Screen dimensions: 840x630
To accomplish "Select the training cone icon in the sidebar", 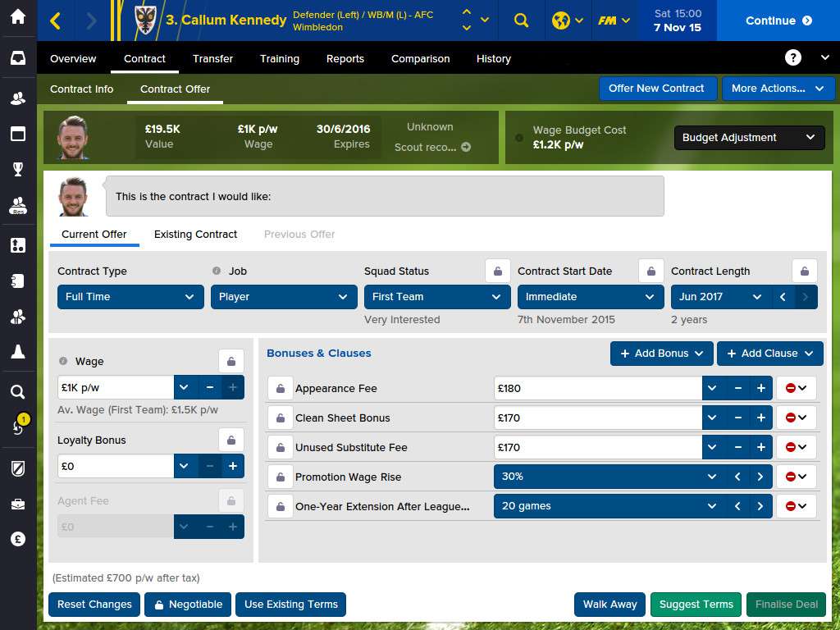I will pyautogui.click(x=16, y=350).
